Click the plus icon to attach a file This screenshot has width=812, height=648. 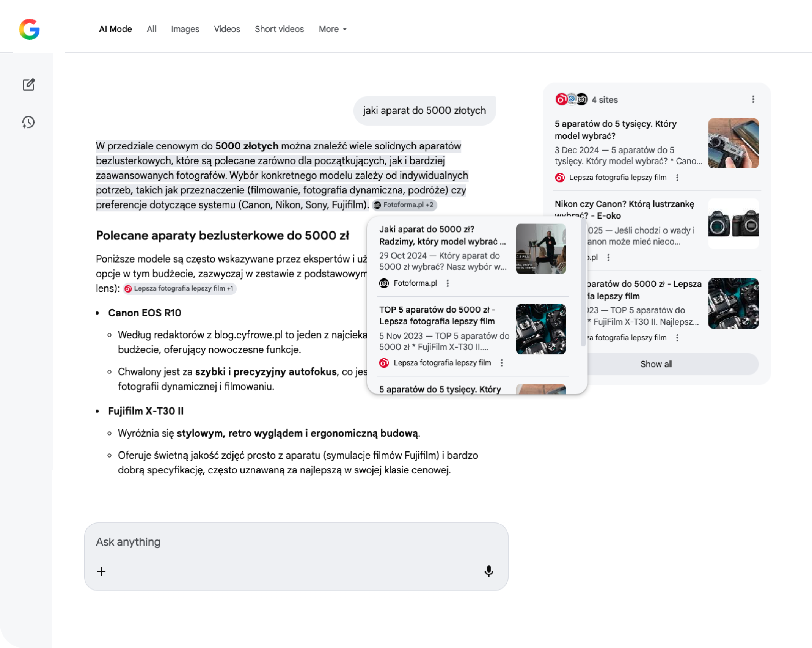[101, 571]
